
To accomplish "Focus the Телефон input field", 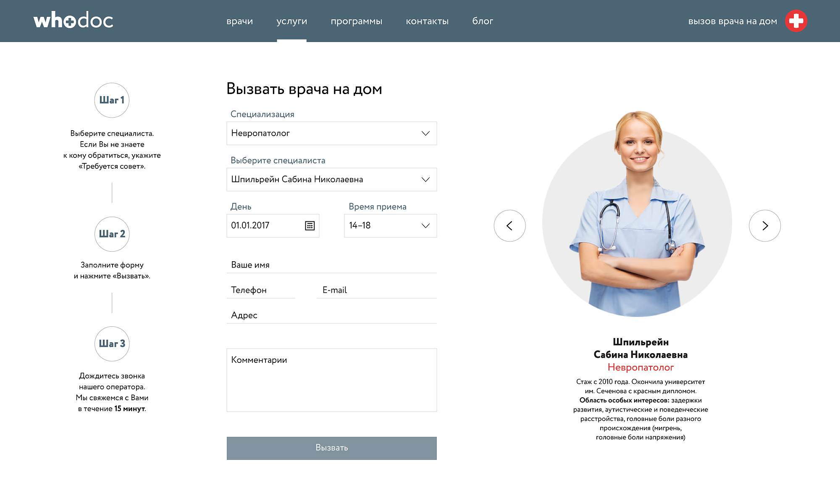I will click(261, 290).
